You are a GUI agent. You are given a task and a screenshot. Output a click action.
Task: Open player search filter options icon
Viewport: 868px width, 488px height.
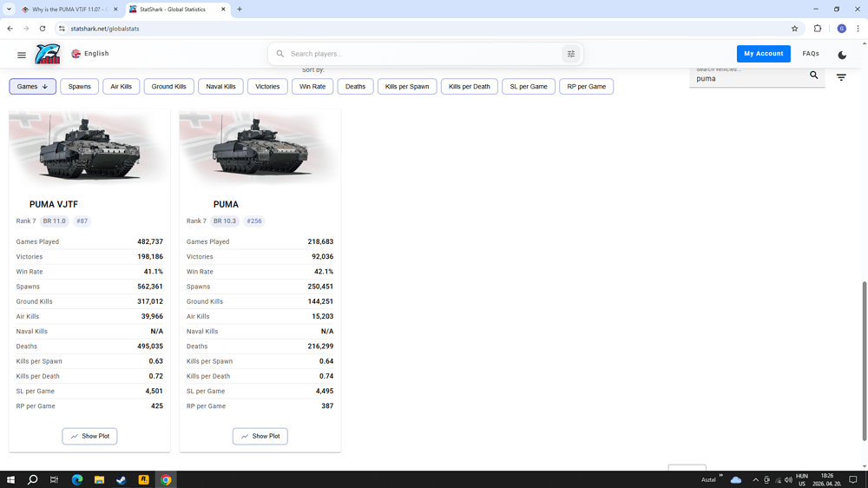[x=571, y=54]
